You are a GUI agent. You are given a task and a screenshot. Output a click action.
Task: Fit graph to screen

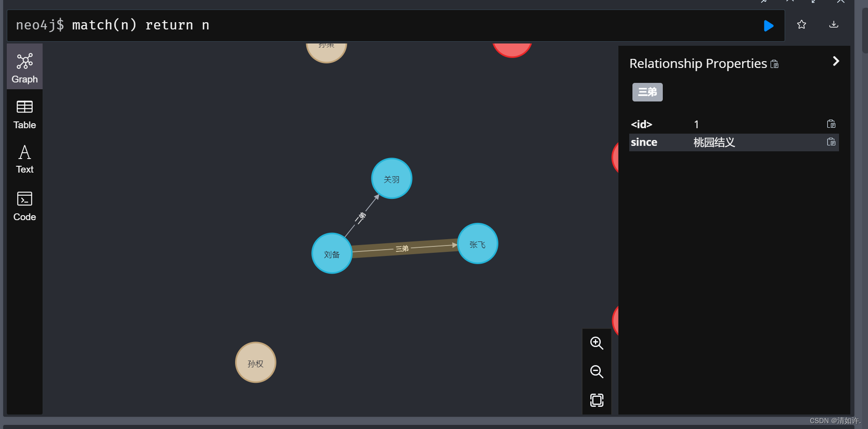(597, 400)
